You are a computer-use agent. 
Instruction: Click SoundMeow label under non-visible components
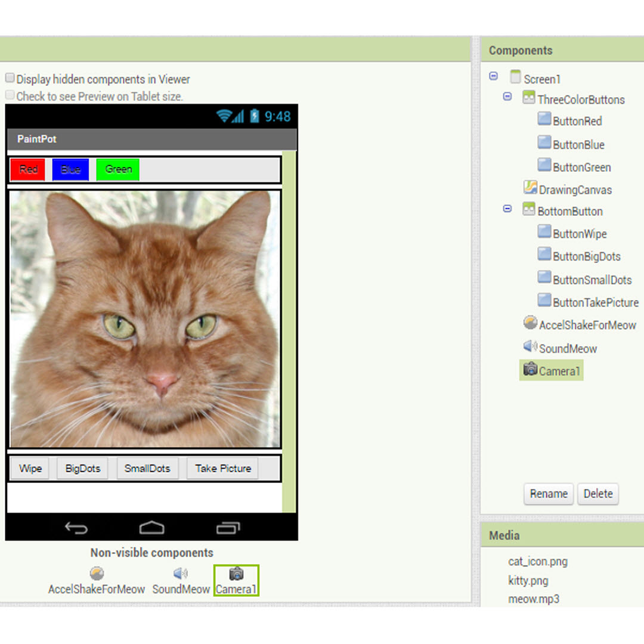181,589
